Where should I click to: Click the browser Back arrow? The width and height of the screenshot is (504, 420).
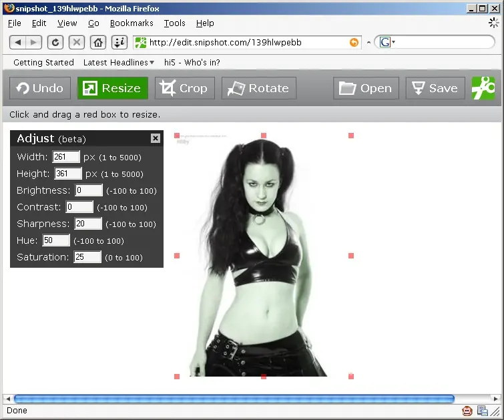[x=17, y=43]
